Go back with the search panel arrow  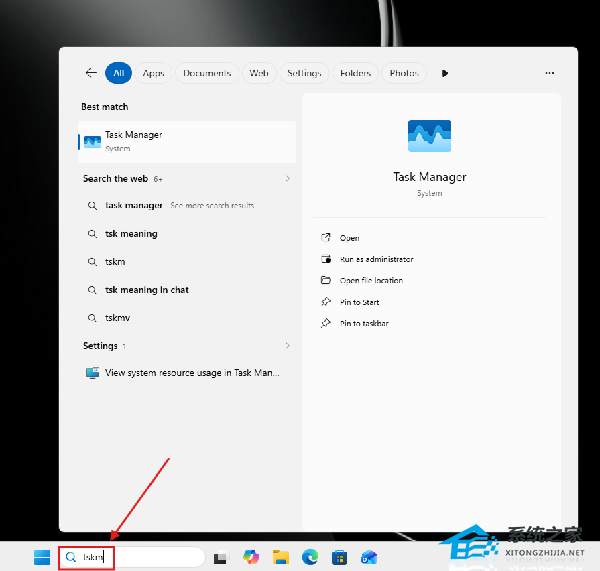tap(91, 73)
